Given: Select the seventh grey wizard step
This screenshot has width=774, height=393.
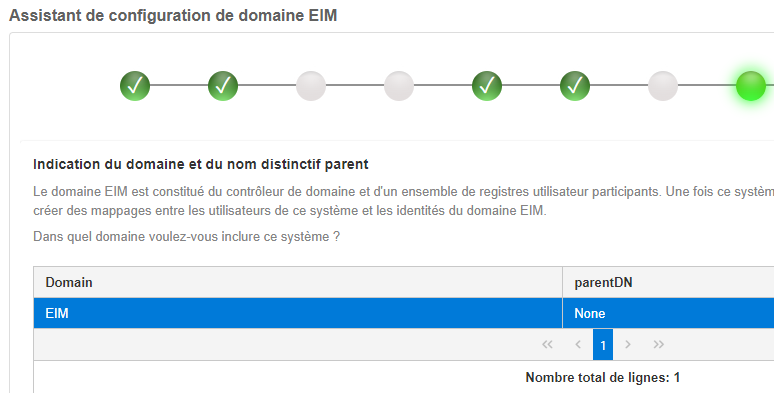Looking at the screenshot, I should tap(663, 86).
